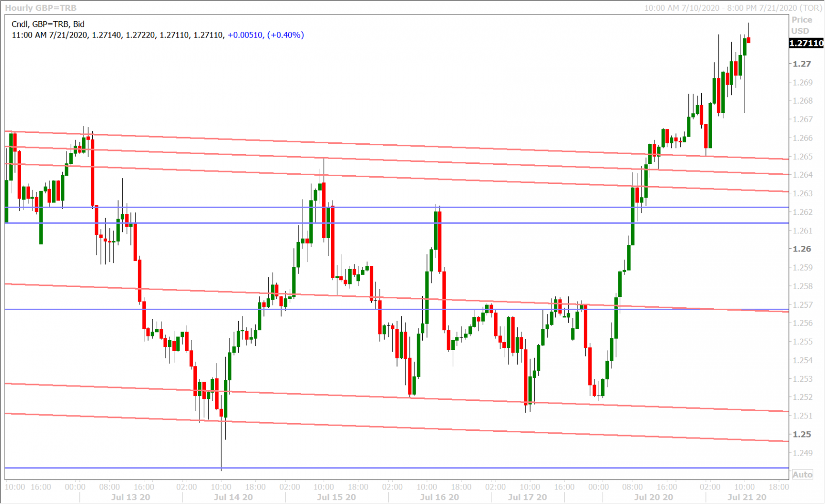Viewport: 825px width, 504px height.
Task: Click the 1.27 price axis label
Action: click(802, 64)
